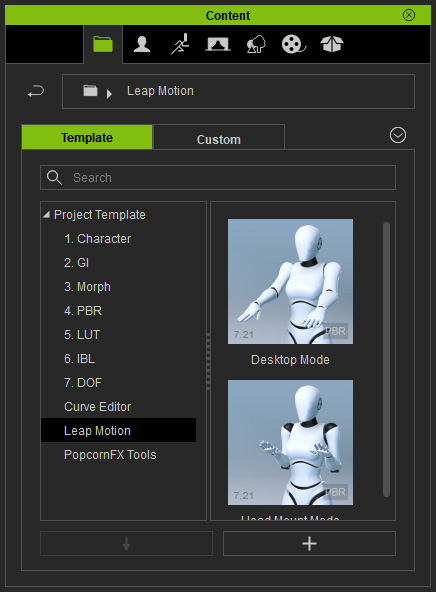Viewport: 436px width, 592px height.
Task: Click the download arrow button
Action: point(126,544)
